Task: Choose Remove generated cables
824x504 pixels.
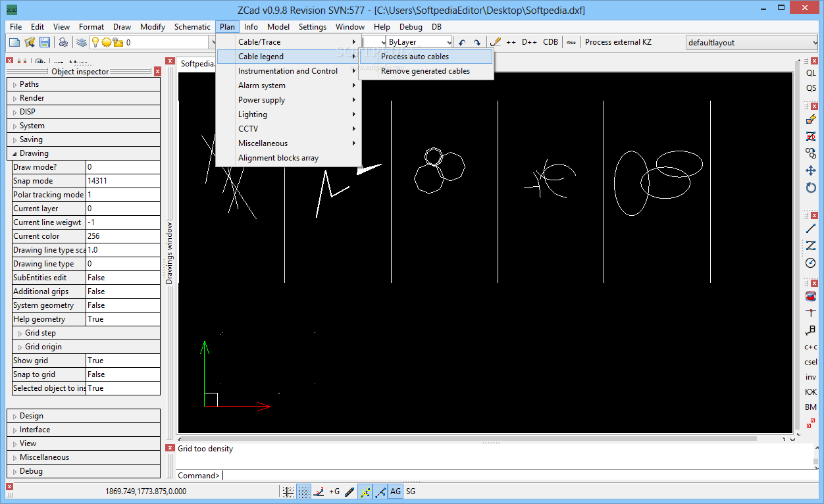Action: [426, 71]
